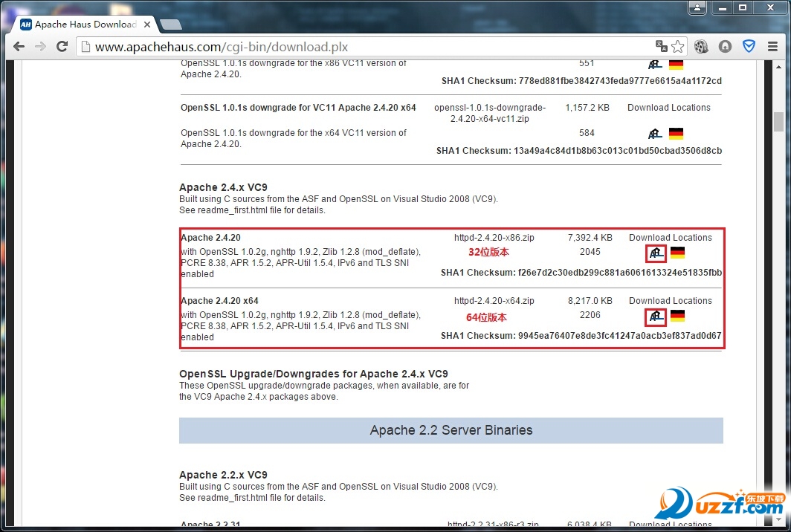
Task: Click the blue shield extension icon
Action: tap(749, 47)
